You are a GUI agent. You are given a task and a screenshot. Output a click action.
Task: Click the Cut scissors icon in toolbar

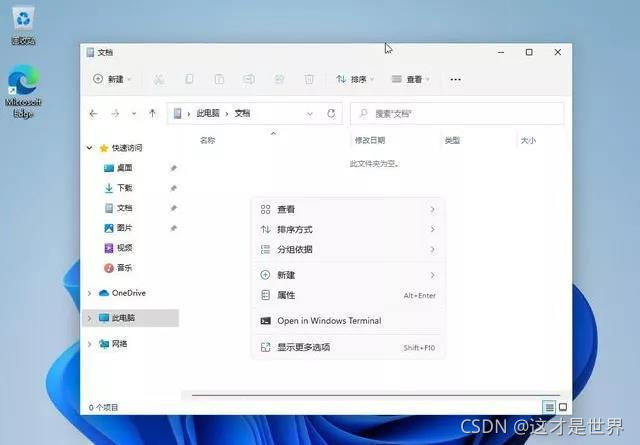click(x=159, y=79)
